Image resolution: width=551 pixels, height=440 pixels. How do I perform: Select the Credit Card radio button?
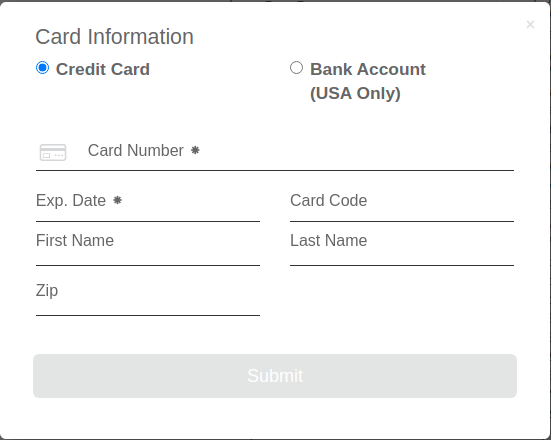coord(43,68)
